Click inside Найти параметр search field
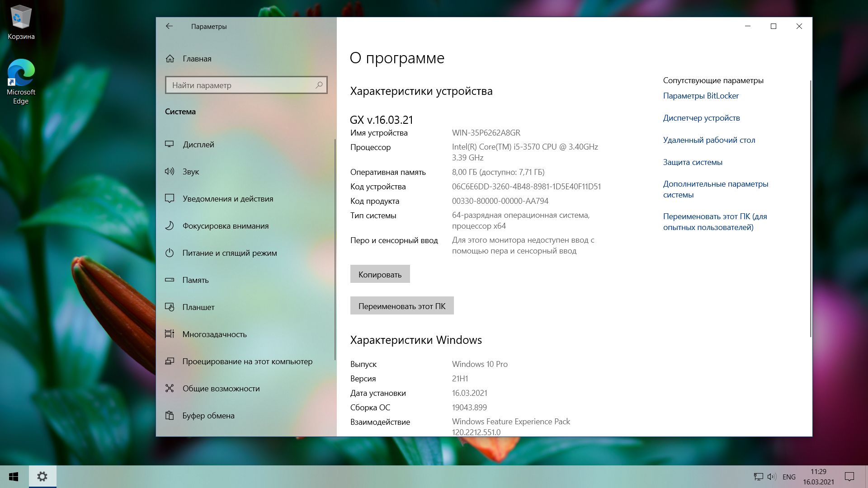The image size is (868, 488). click(x=240, y=85)
